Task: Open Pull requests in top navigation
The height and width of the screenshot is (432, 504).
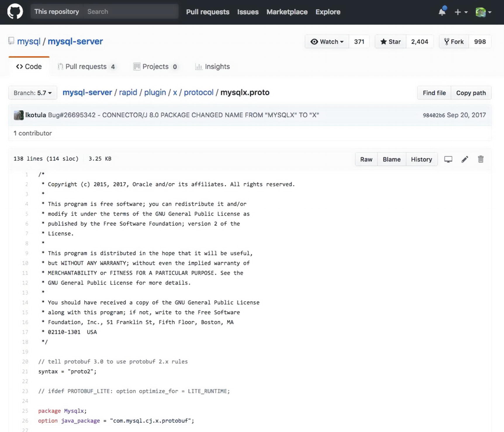Action: tap(208, 12)
